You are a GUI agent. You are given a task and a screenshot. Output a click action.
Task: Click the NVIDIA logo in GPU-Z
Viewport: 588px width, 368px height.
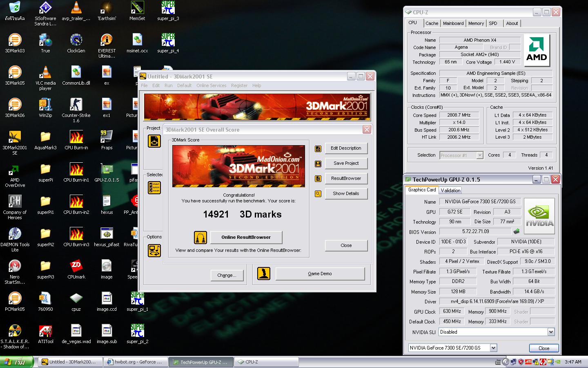(x=539, y=216)
